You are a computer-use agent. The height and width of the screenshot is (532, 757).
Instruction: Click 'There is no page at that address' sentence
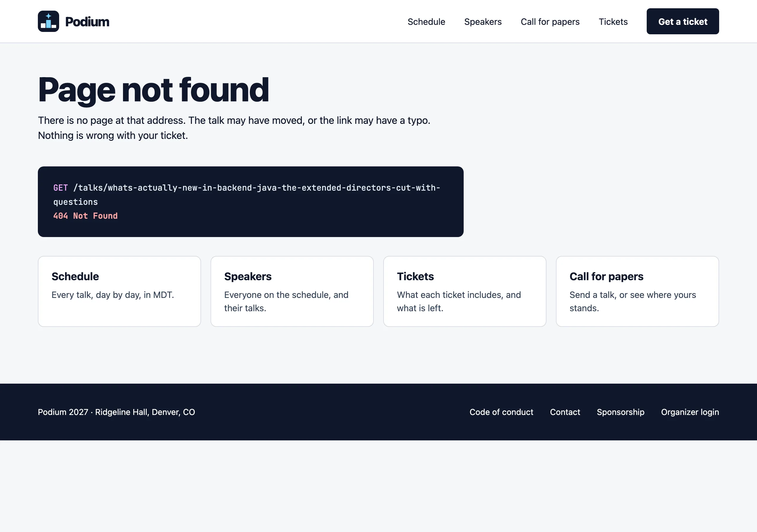tap(112, 120)
